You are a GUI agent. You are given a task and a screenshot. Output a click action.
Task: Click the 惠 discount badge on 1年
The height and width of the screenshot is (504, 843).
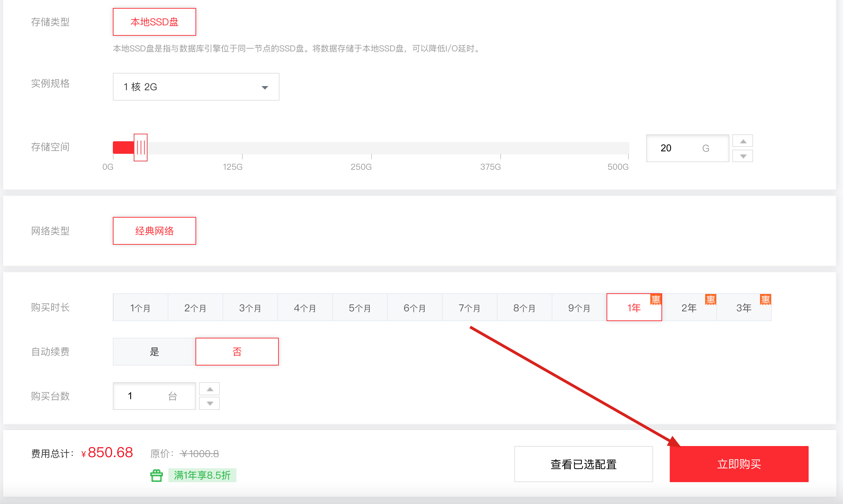(x=656, y=300)
